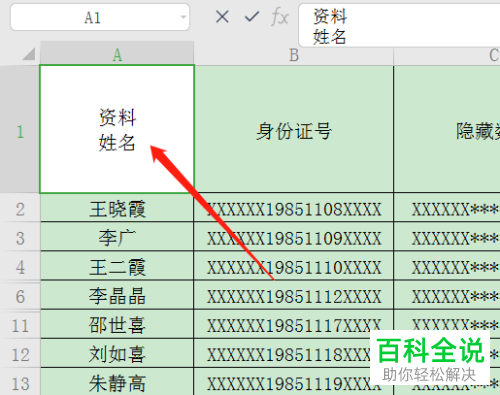Screen dimensions: 500x395
Task: Click cell A1 containing 资料 姓名
Action: click(117, 129)
